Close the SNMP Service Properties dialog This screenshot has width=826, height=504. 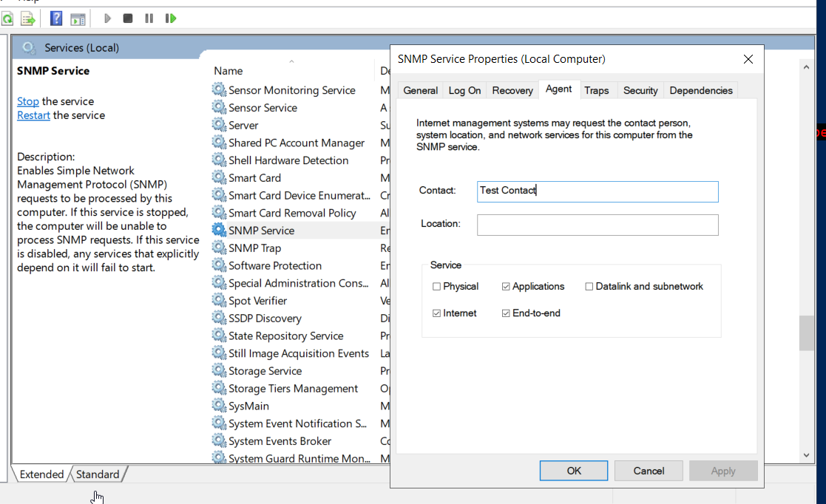pyautogui.click(x=748, y=60)
